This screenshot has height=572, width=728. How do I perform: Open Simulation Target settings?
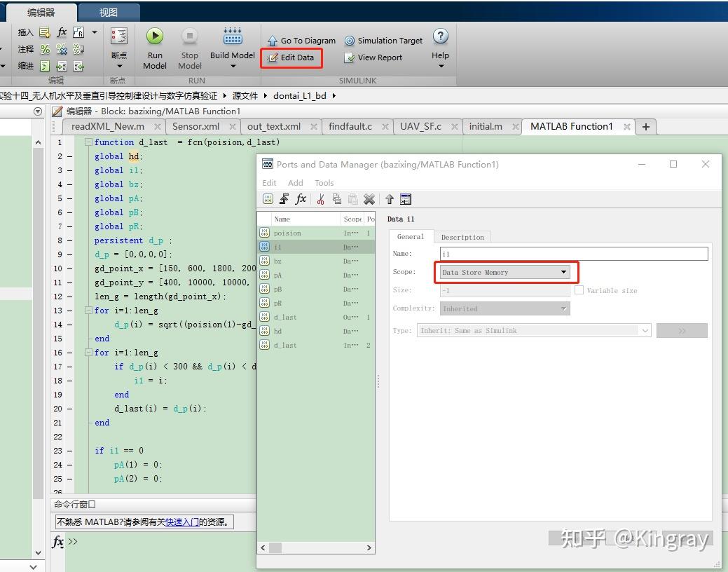[383, 41]
